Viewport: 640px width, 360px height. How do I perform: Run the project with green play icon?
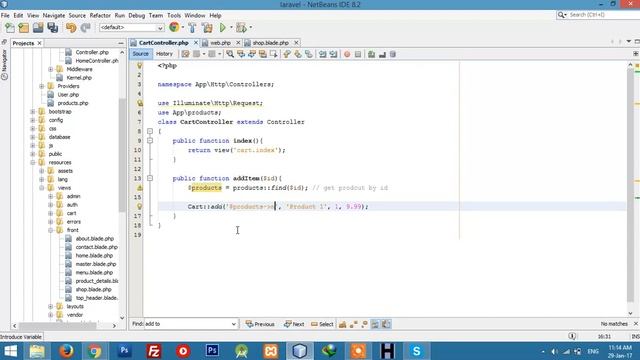(222, 28)
